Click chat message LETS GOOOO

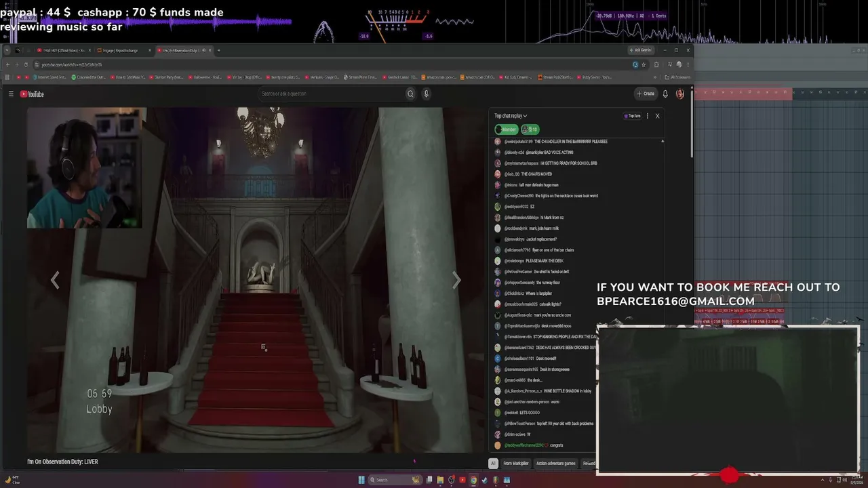click(530, 413)
